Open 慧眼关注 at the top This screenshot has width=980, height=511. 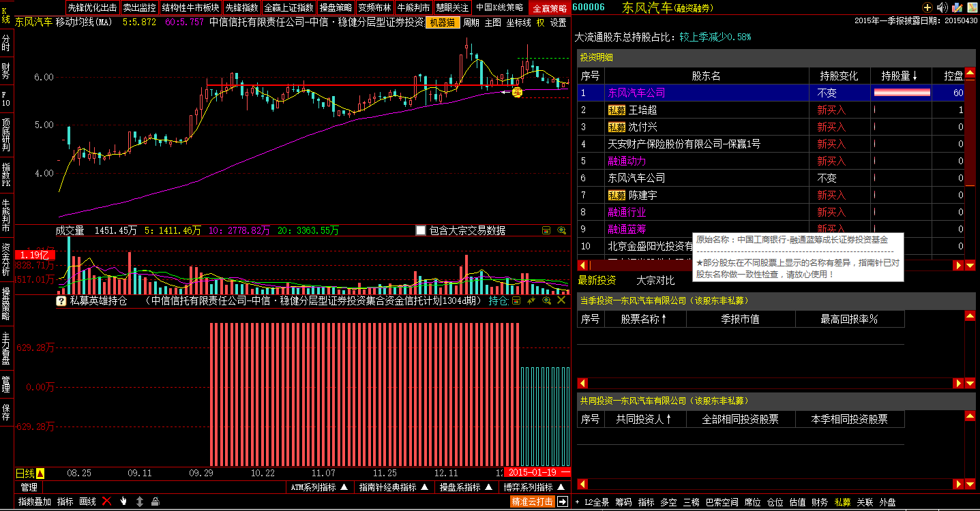click(x=453, y=7)
